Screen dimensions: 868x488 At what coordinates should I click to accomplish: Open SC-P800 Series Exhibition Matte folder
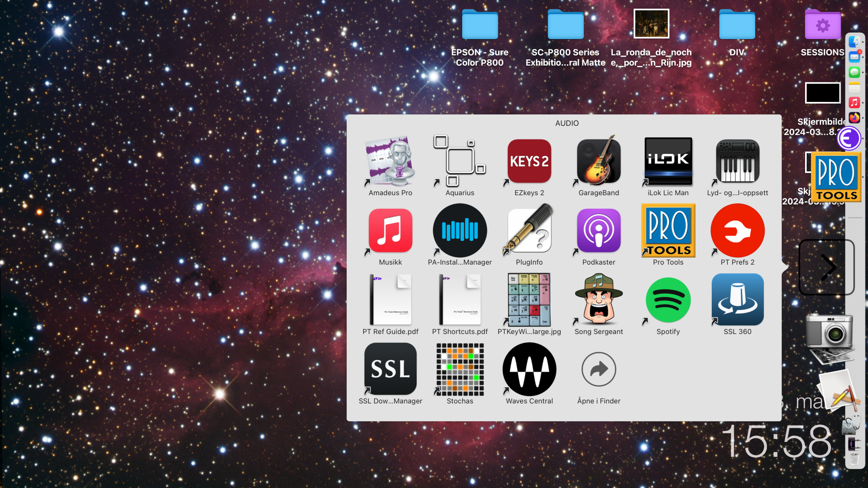tap(566, 24)
